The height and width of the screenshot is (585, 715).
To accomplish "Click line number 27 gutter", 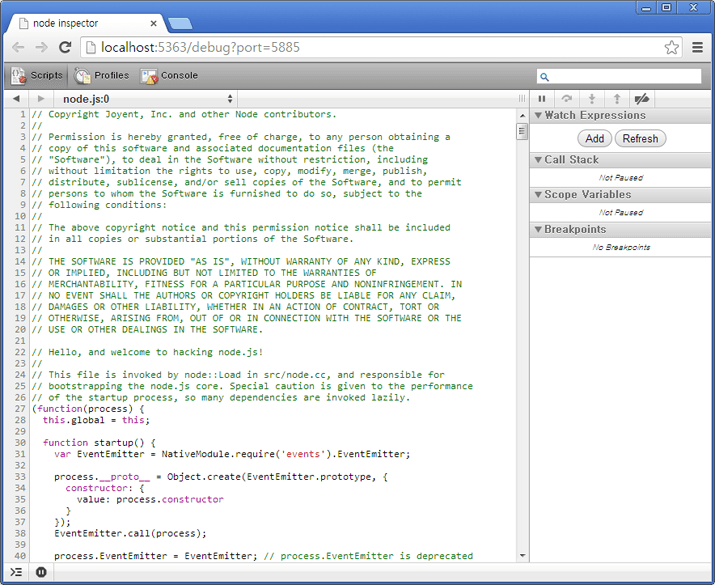I will 20,409.
